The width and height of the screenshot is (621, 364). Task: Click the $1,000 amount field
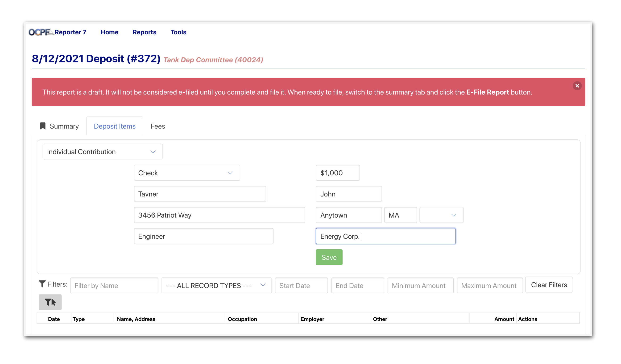(x=338, y=173)
